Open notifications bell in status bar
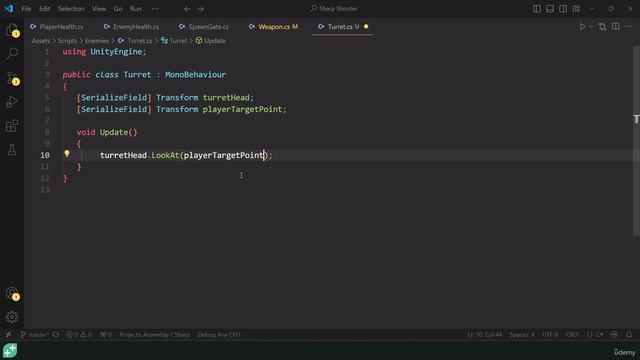 click(629, 334)
